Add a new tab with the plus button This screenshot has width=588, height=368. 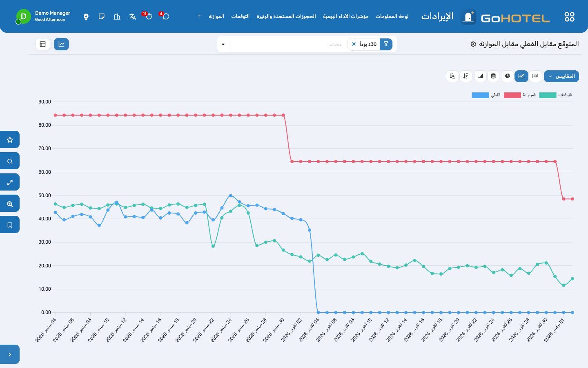pos(199,16)
